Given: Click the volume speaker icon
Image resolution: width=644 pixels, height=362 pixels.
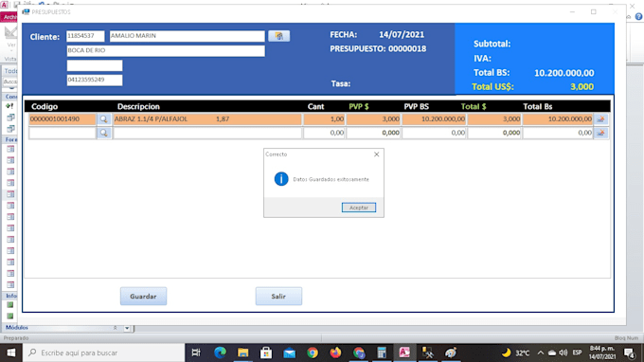Looking at the screenshot, I should [x=563, y=353].
